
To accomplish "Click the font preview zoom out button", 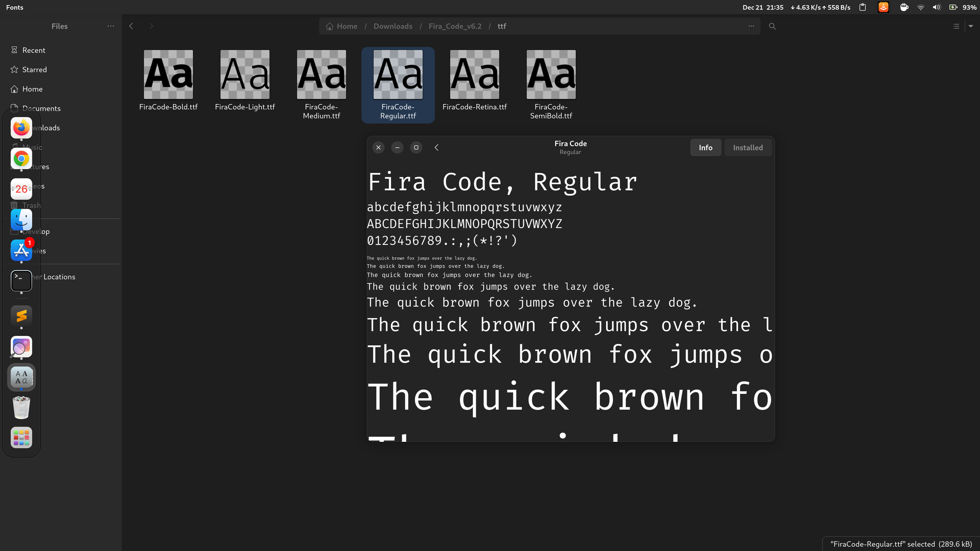I will click(397, 147).
